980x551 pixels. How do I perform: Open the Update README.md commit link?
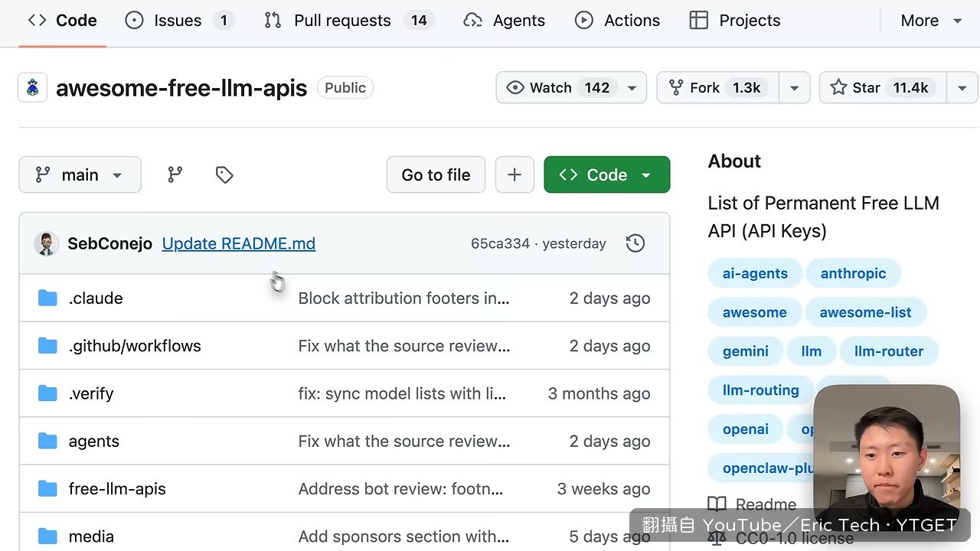pos(239,243)
